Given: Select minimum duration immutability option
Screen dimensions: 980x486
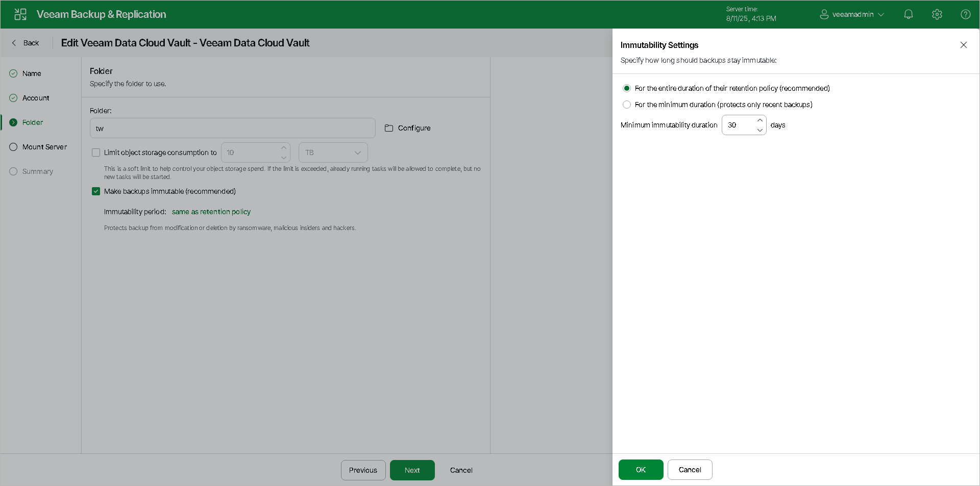Looking at the screenshot, I should (627, 105).
